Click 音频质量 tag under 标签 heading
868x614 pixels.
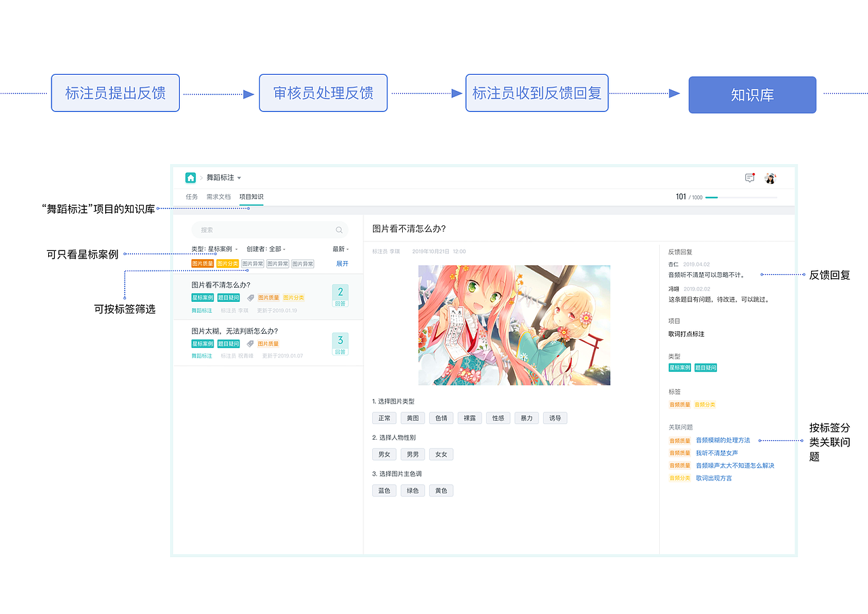click(679, 404)
